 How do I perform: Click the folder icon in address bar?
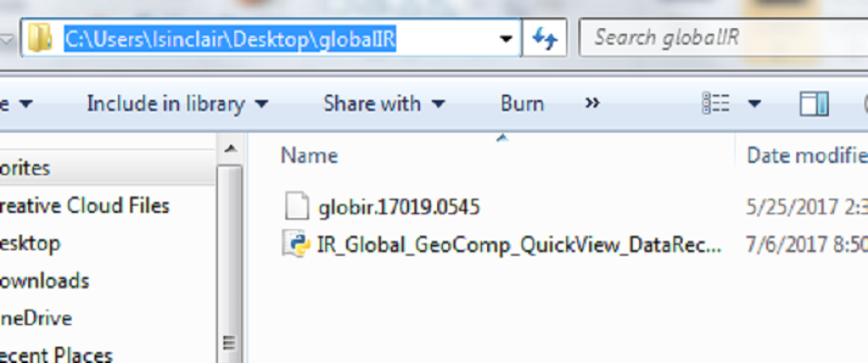(x=40, y=38)
